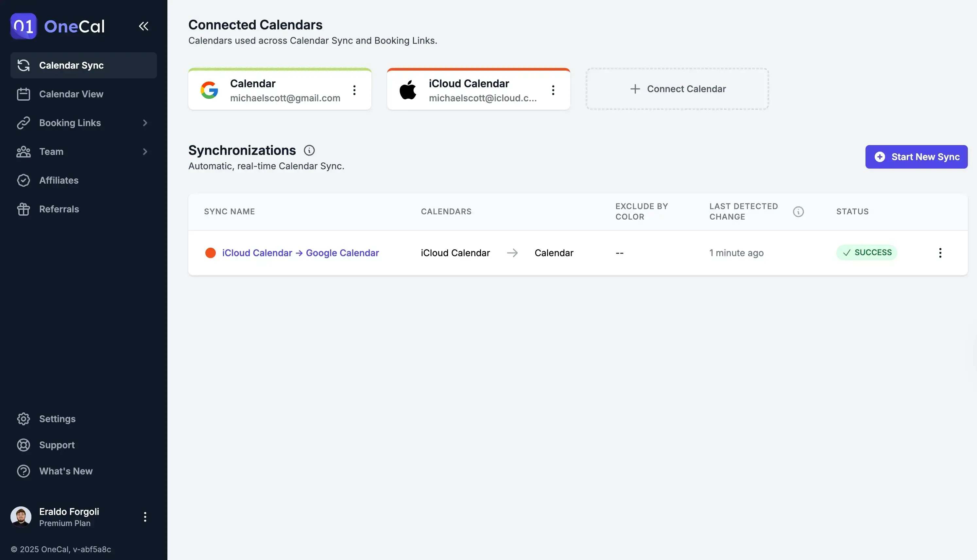
Task: Click the info icon next to Synchronizations
Action: (x=309, y=150)
